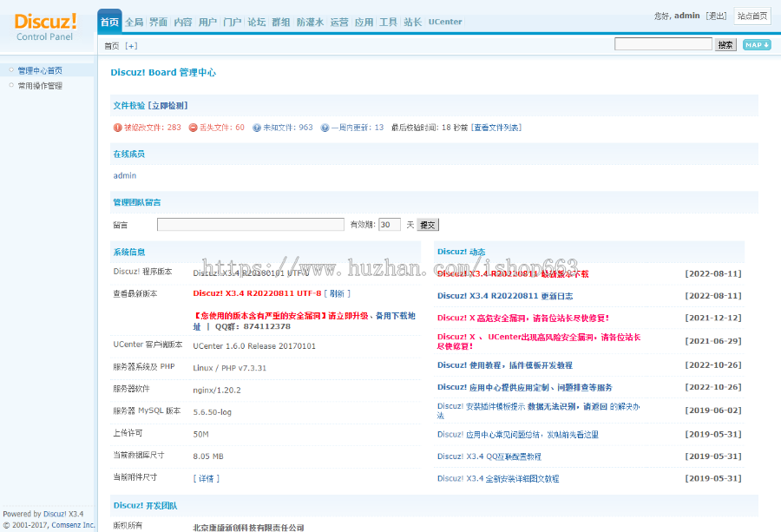Open the 用户 menu tab
781x532 pixels.
pyautogui.click(x=207, y=22)
